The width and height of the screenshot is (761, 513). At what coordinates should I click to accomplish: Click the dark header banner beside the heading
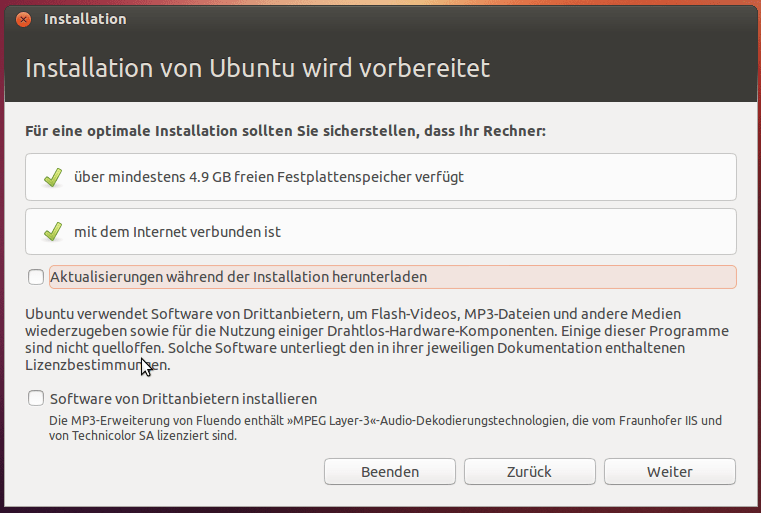[624, 68]
